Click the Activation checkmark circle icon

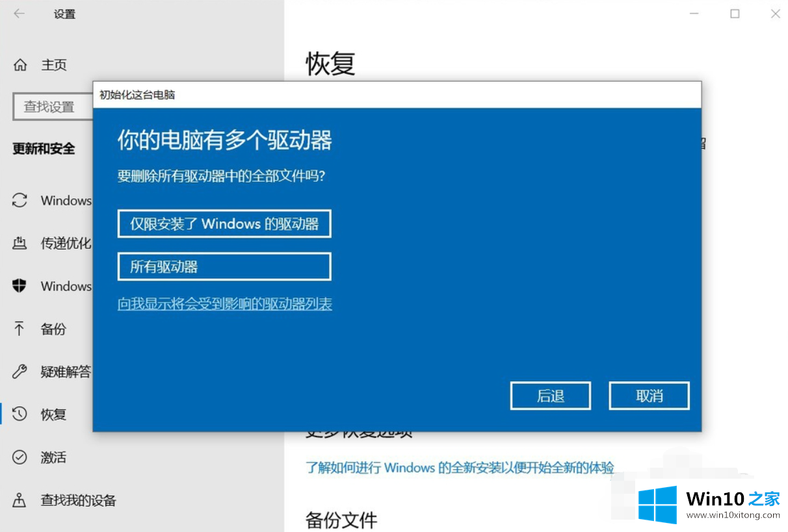pos(20,457)
